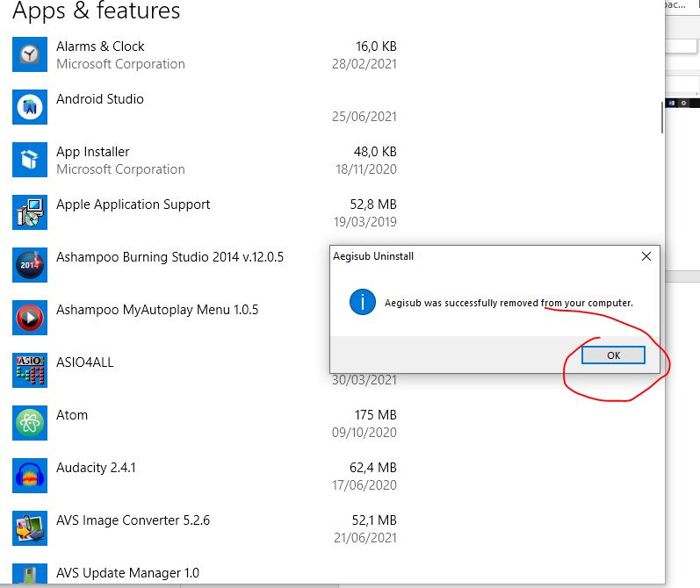The height and width of the screenshot is (588, 700).
Task: Click Microsoft Corporation under App Installer
Action: coord(120,169)
